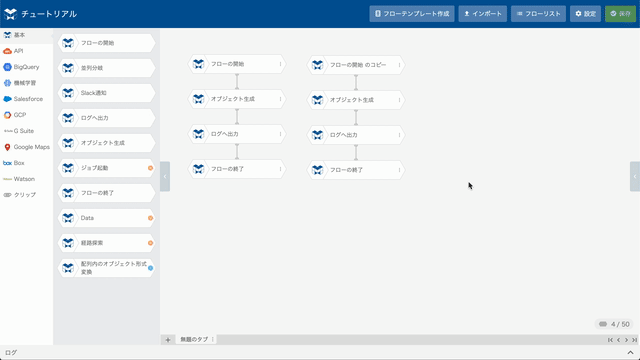Viewport: 640px width, 360px height.
Task: Select the Google Maps category icon
Action: pyautogui.click(x=7, y=147)
